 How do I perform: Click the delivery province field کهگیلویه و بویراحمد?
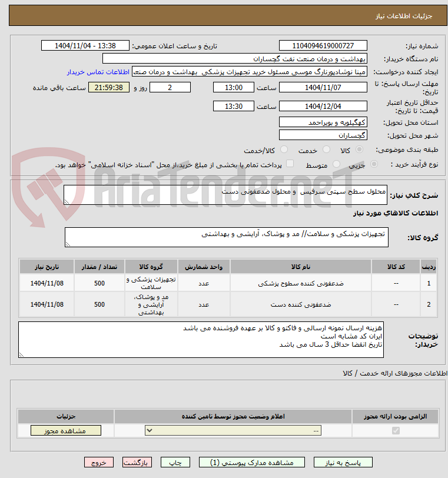tap(323, 122)
